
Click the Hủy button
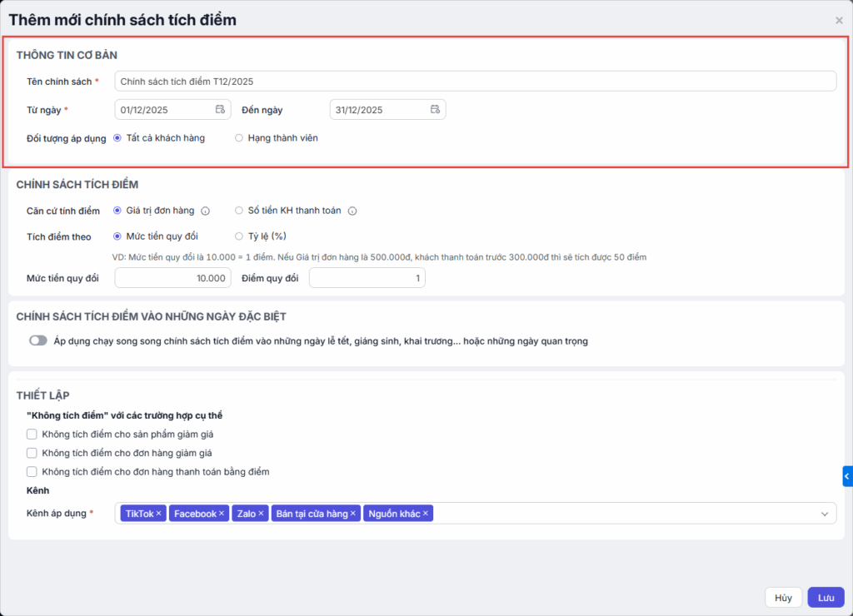783,598
